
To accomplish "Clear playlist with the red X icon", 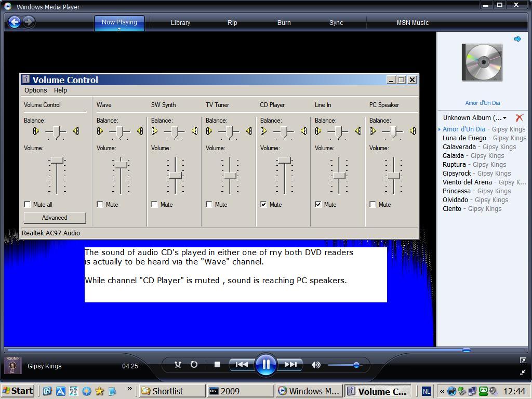I will point(519,118).
